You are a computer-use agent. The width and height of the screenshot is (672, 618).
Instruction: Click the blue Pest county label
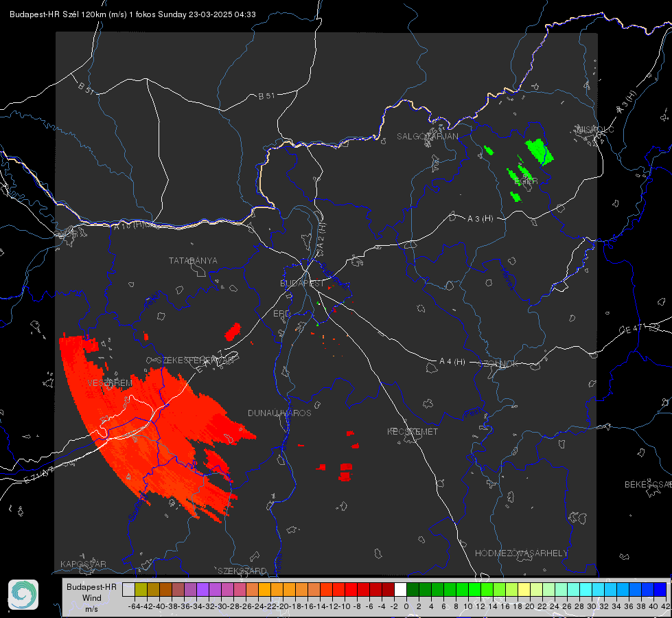point(473,413)
